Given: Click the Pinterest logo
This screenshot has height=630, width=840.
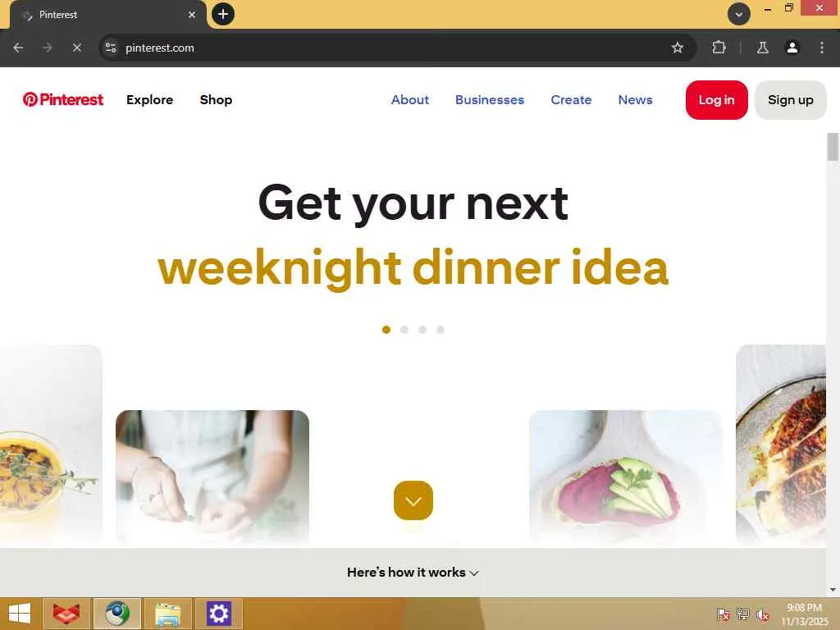Looking at the screenshot, I should [x=62, y=99].
